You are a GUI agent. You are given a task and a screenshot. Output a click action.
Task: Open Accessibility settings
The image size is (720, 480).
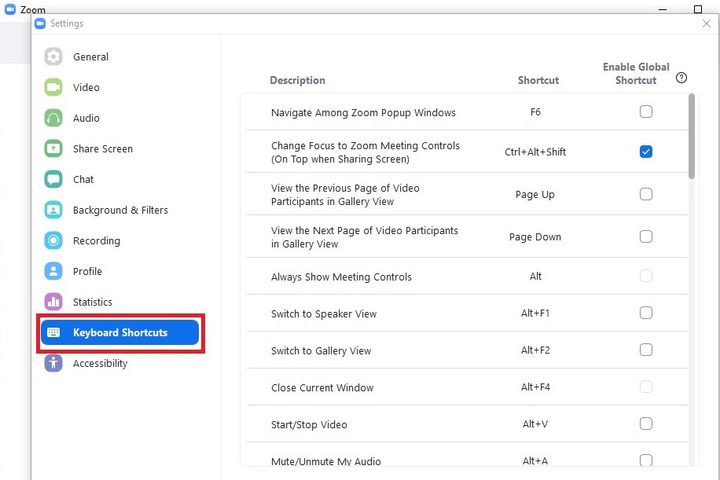120,363
